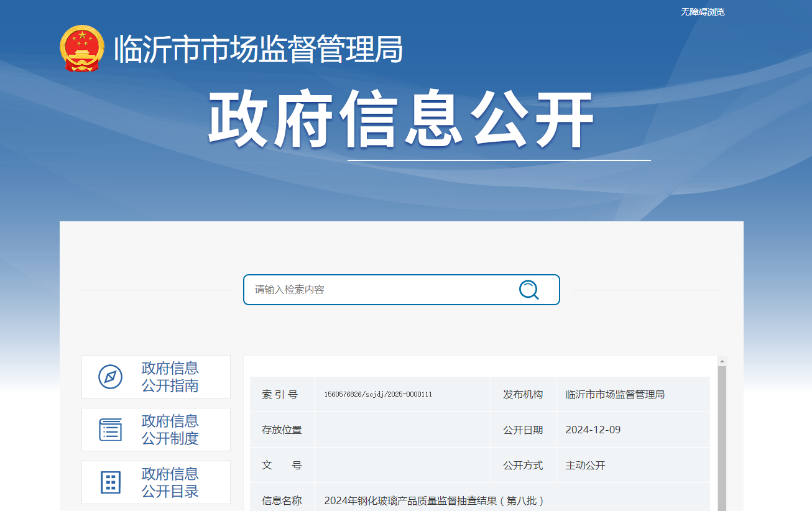Screen dimensions: 812x511
Task: Click the 存放位置 field label
Action: (x=282, y=430)
